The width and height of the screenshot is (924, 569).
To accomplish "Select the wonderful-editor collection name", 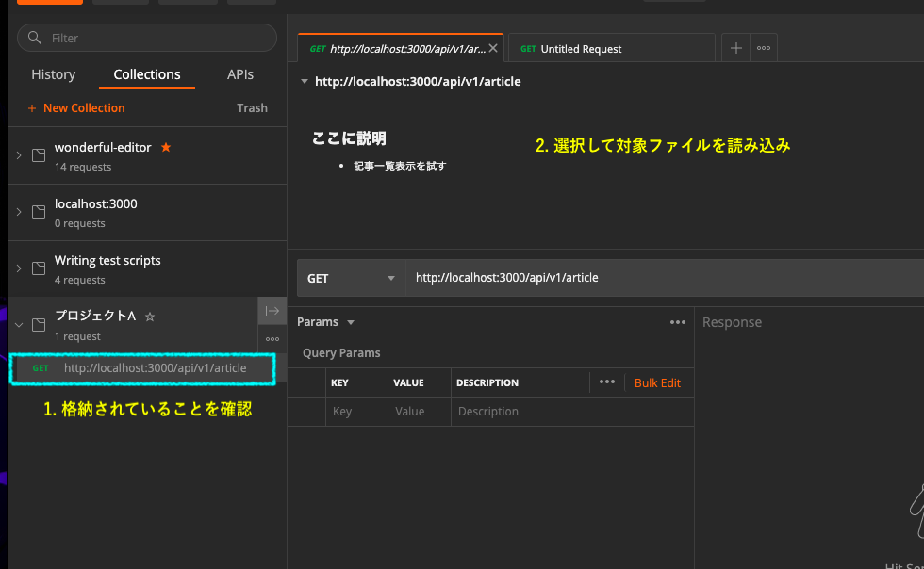I will [103, 147].
